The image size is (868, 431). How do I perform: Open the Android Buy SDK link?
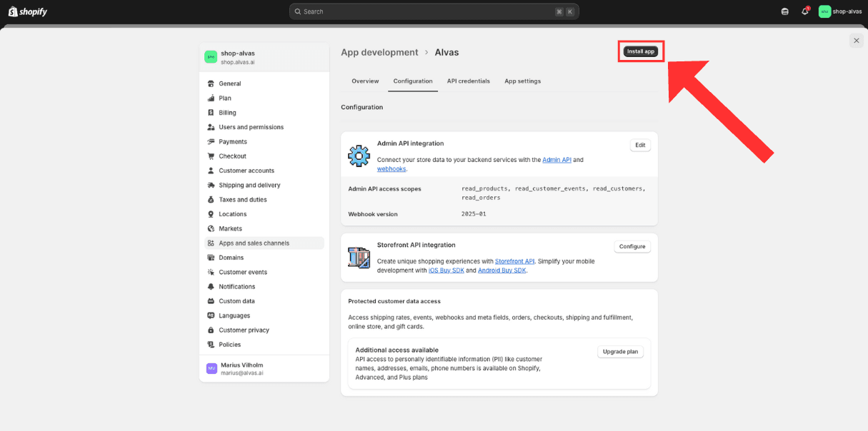[x=502, y=270]
